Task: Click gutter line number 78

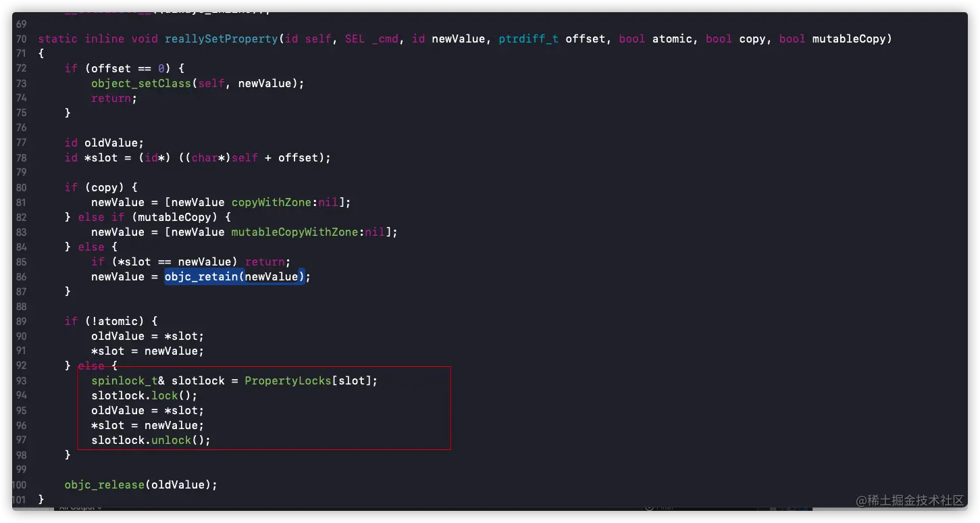Action: click(20, 157)
